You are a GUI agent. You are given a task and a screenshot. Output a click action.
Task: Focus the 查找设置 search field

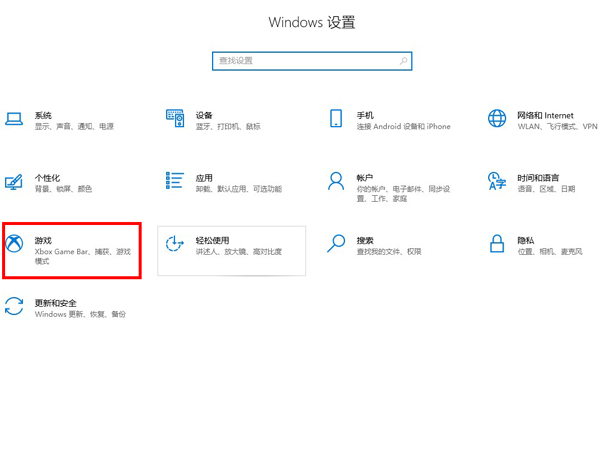click(x=305, y=61)
